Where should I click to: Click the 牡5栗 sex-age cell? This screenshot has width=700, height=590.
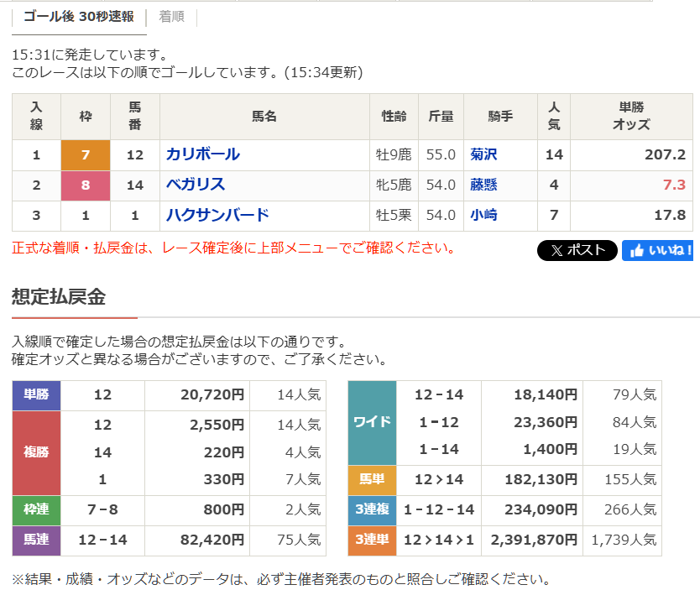[394, 215]
